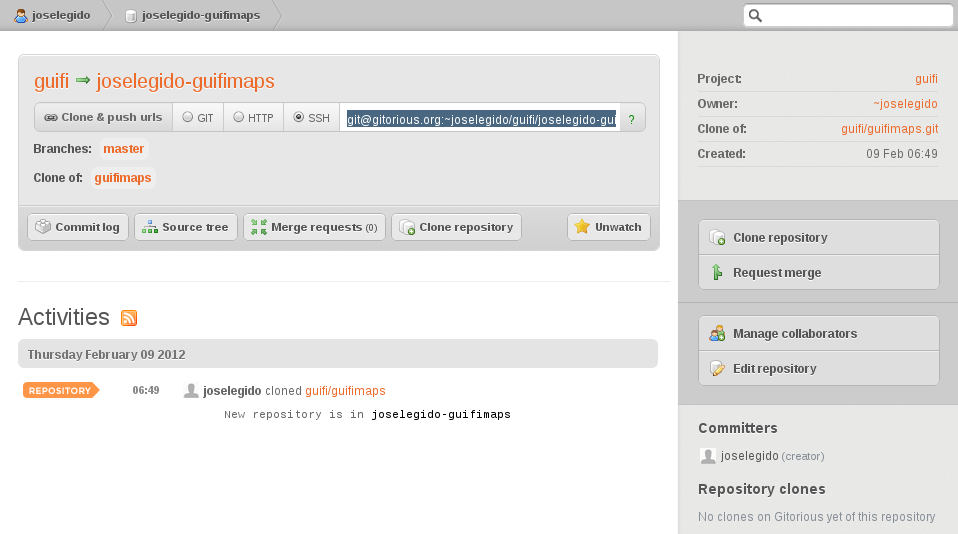Viewport: 958px width, 534px height.
Task: Open the Commit log
Action: click(77, 227)
